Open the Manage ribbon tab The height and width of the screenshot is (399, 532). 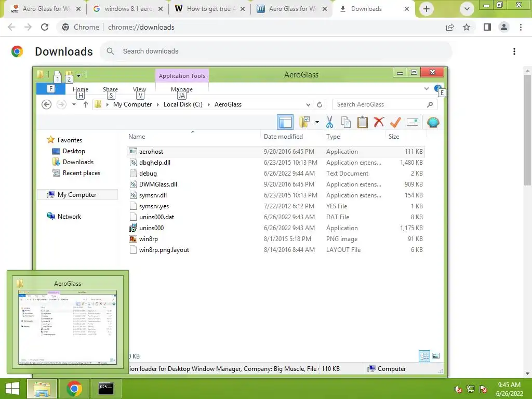click(x=182, y=89)
